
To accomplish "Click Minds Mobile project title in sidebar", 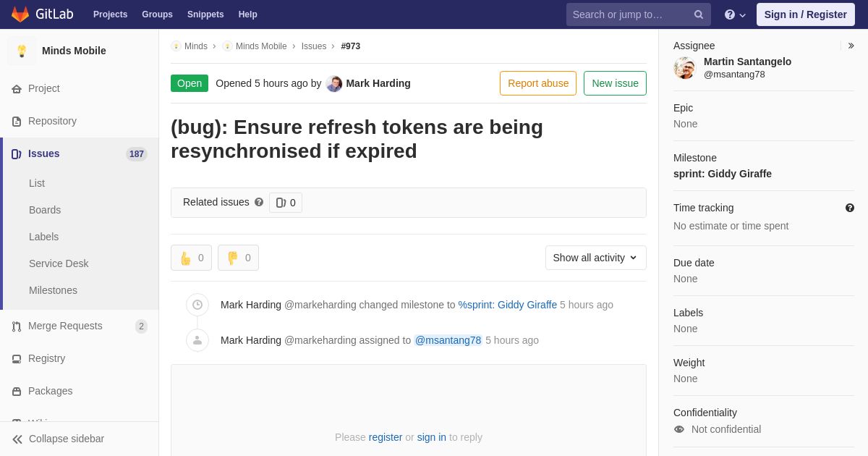I will (74, 51).
